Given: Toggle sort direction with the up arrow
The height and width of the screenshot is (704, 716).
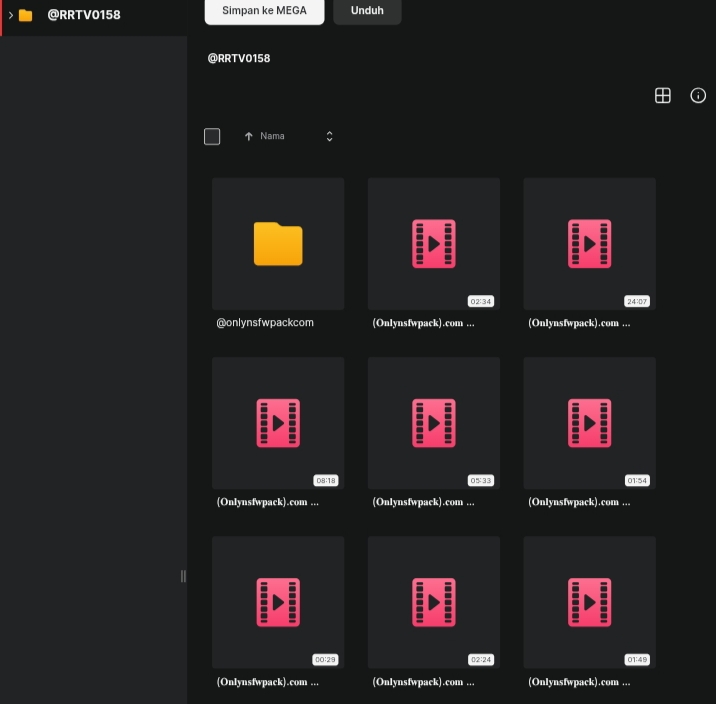Looking at the screenshot, I should point(248,136).
